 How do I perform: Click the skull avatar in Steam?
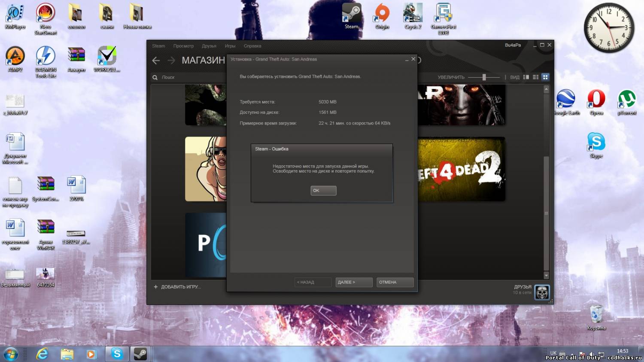(x=542, y=292)
